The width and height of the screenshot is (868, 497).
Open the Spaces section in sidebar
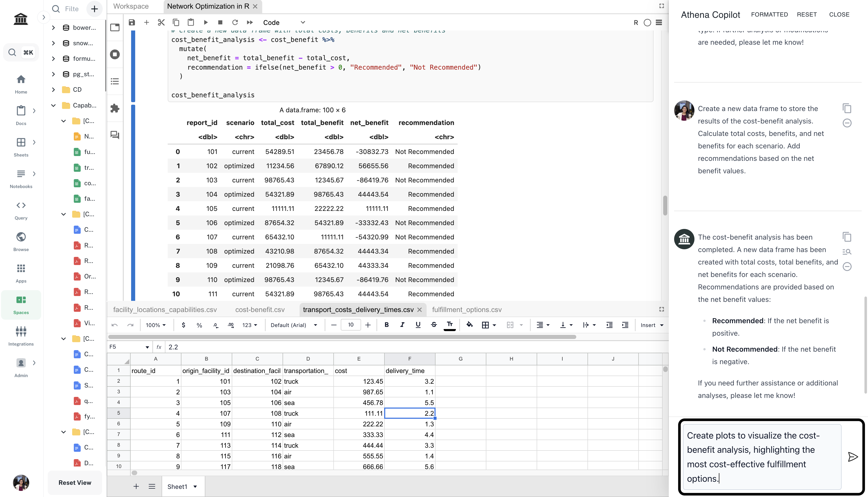(x=21, y=304)
